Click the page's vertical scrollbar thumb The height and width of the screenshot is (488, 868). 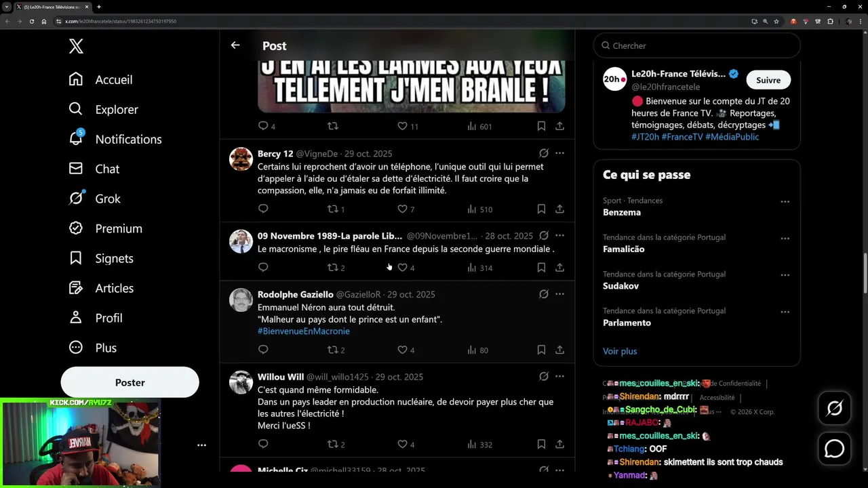coord(865,271)
